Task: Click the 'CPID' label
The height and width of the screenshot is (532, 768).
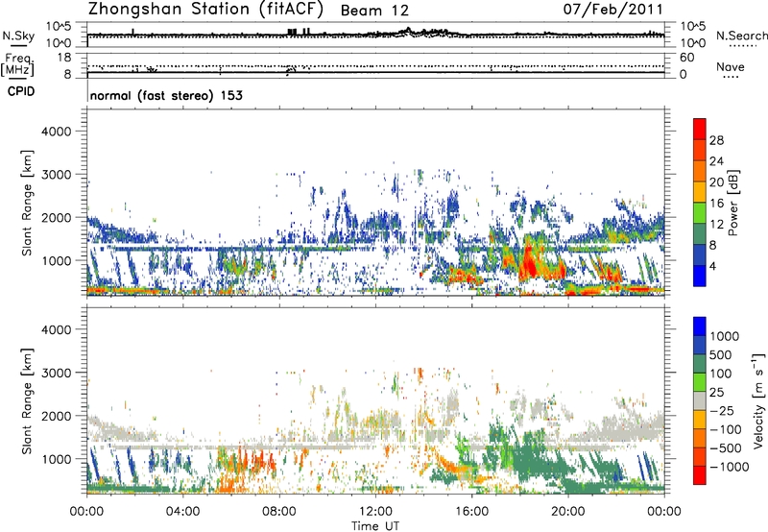Action: click(x=21, y=91)
